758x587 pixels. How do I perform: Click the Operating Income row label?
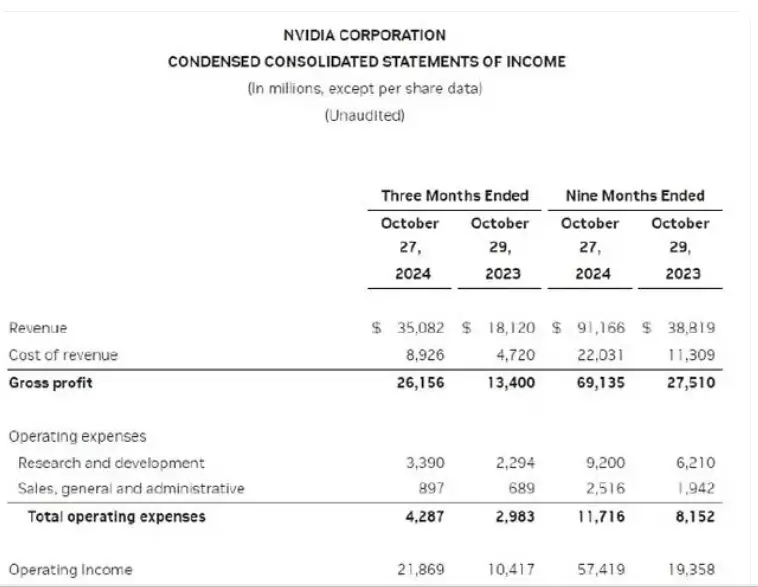tap(70, 570)
